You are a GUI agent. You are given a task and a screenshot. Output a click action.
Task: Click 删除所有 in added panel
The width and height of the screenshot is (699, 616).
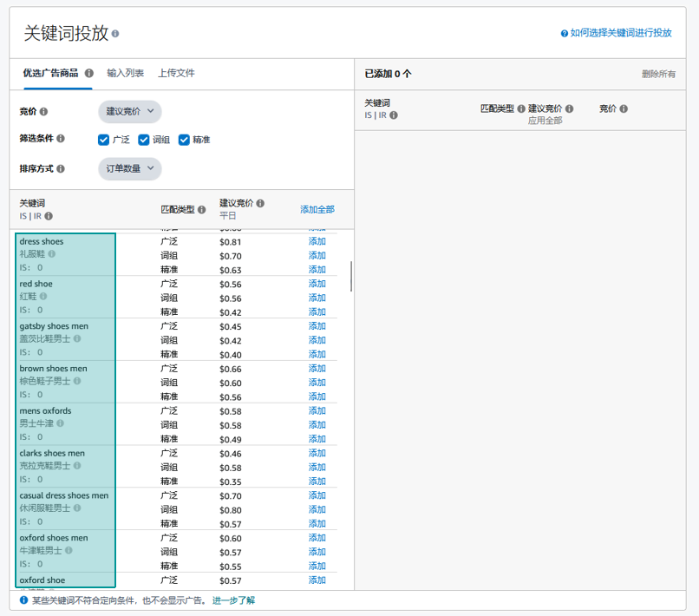click(658, 74)
